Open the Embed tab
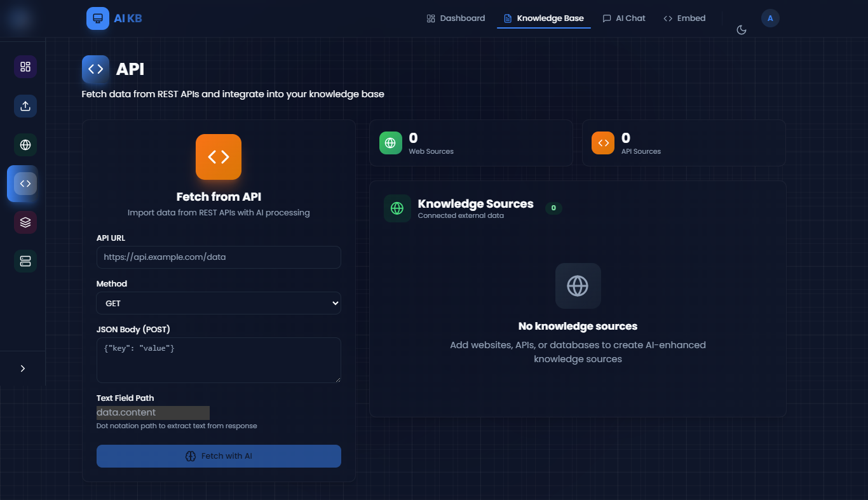Image resolution: width=868 pixels, height=500 pixels. click(684, 18)
